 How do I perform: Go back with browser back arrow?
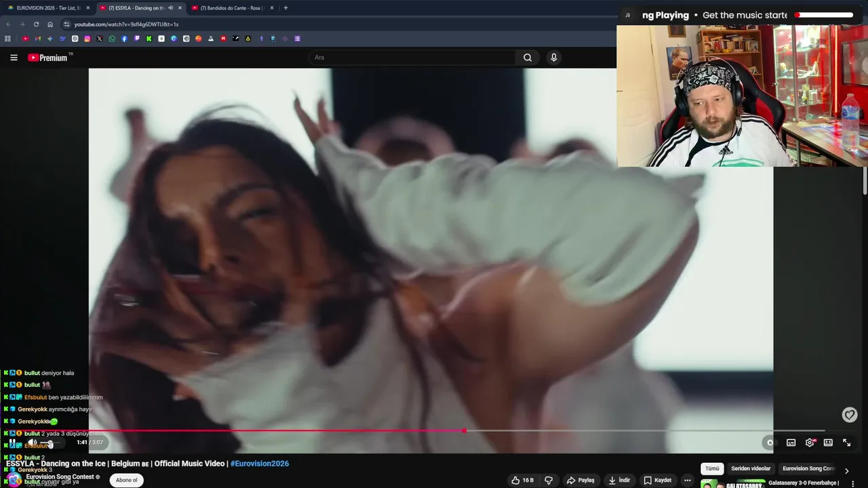click(x=8, y=24)
